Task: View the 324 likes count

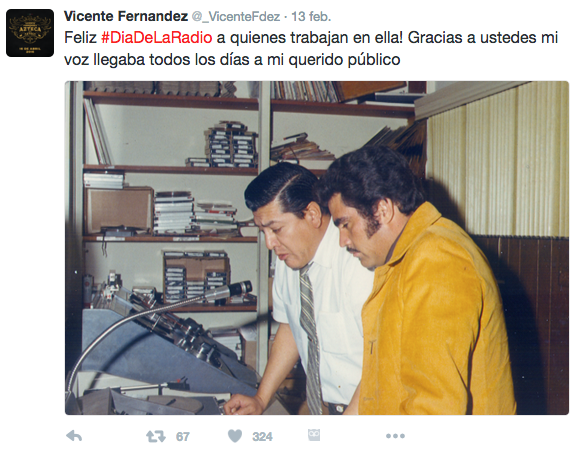Action: pos(262,437)
